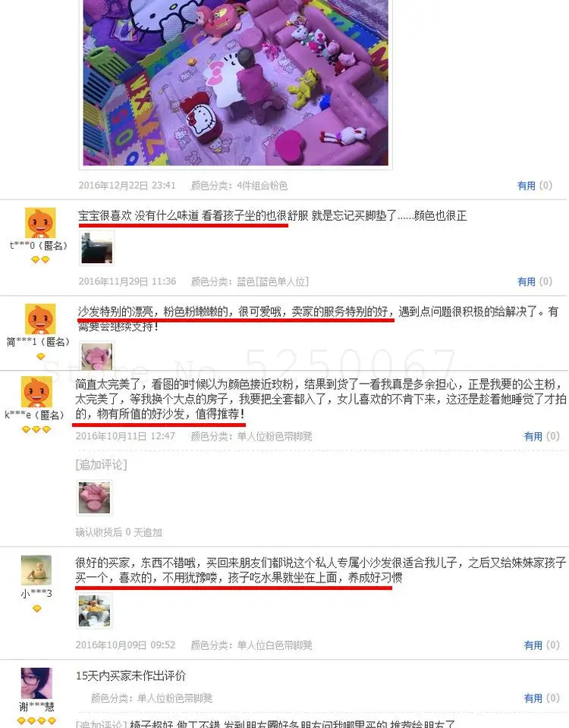Click avatar of reviewer 小***3
Viewport: 569px width, 728px height.
pyautogui.click(x=36, y=570)
